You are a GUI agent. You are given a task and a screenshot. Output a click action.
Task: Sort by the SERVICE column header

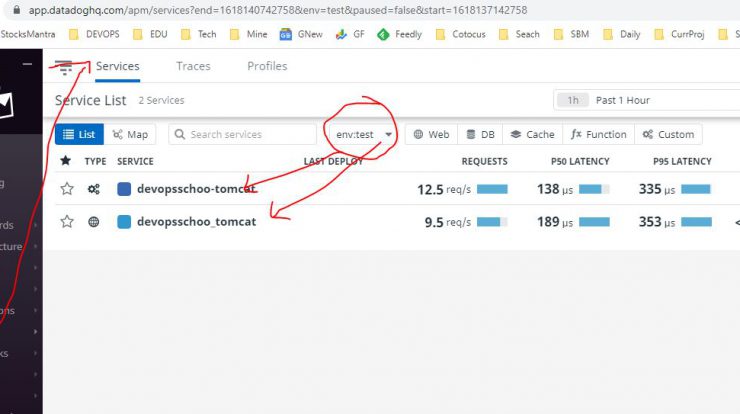[x=135, y=161]
